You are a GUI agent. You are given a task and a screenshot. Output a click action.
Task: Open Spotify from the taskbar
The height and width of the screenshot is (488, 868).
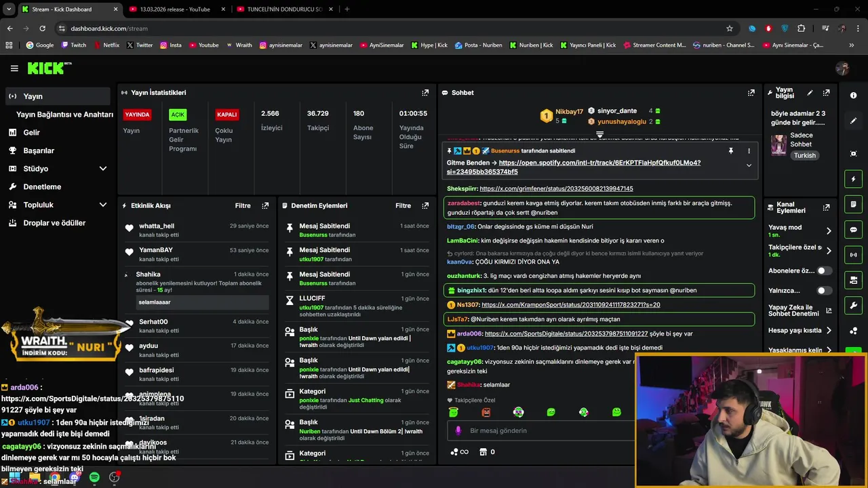point(94,477)
